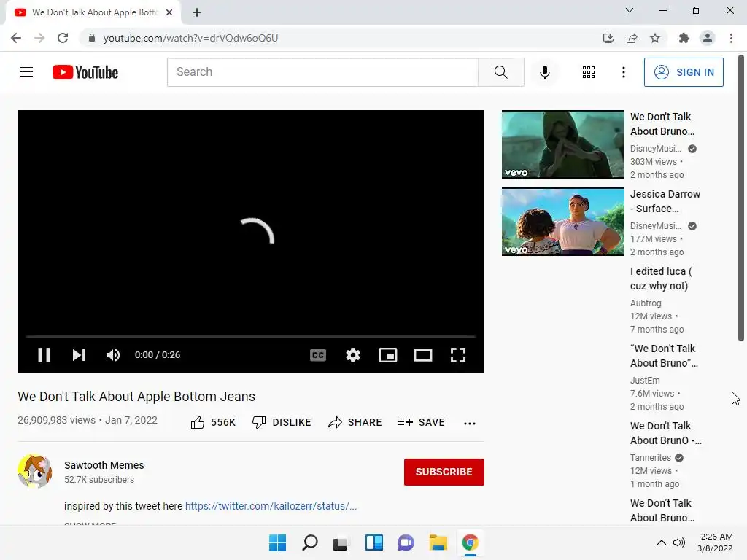
Task: Open Sawtooth Memes channel avatar
Action: 35,471
